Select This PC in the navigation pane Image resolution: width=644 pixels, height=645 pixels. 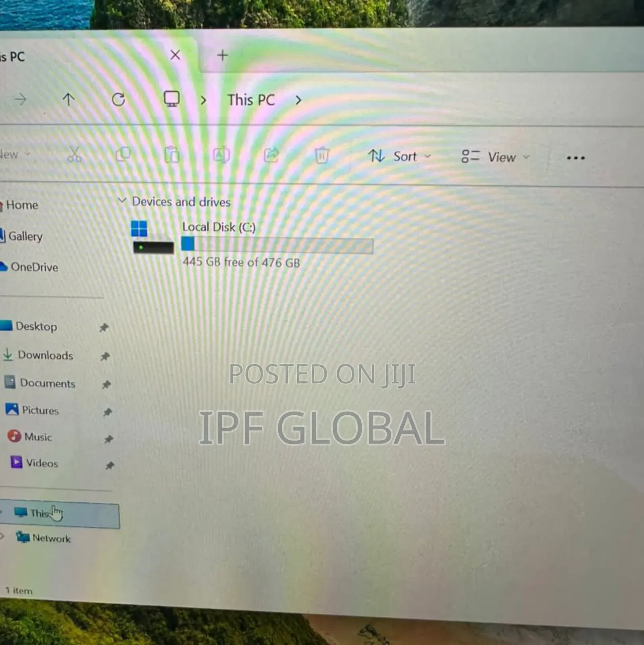point(60,514)
